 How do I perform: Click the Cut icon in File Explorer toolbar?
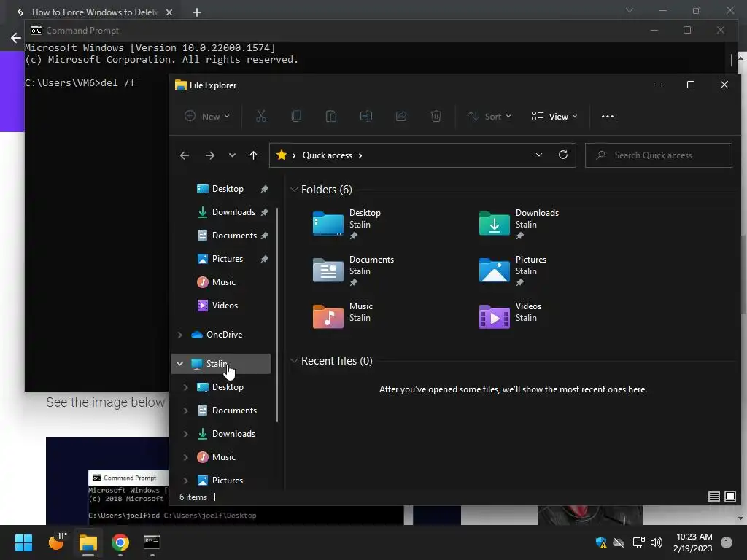[261, 116]
